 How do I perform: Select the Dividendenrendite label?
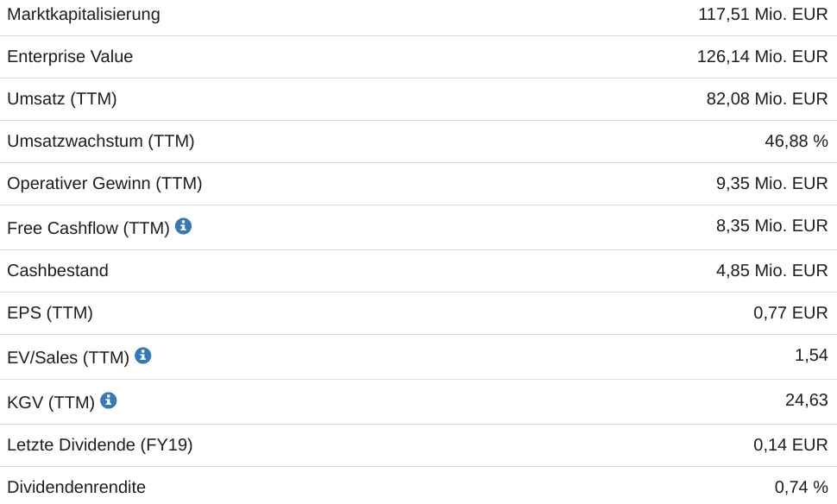(77, 488)
